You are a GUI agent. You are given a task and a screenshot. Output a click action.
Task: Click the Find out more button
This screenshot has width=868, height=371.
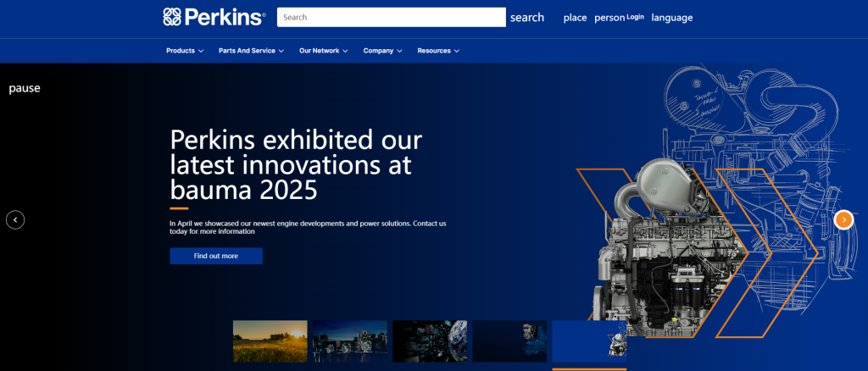pyautogui.click(x=216, y=256)
